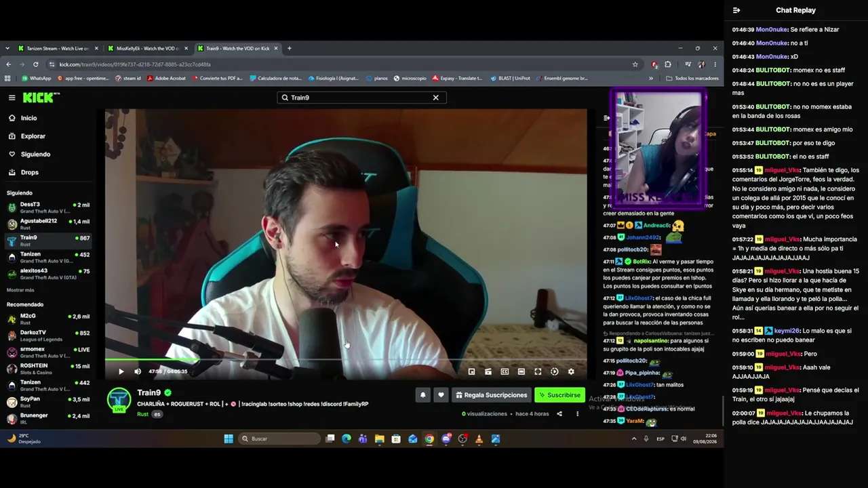
Task: Open Todos los marcadores folder
Action: coord(692,78)
